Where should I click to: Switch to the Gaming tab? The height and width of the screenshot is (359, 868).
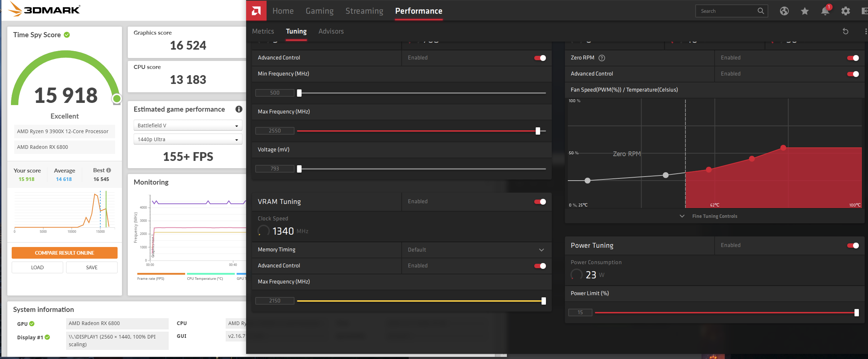click(320, 11)
